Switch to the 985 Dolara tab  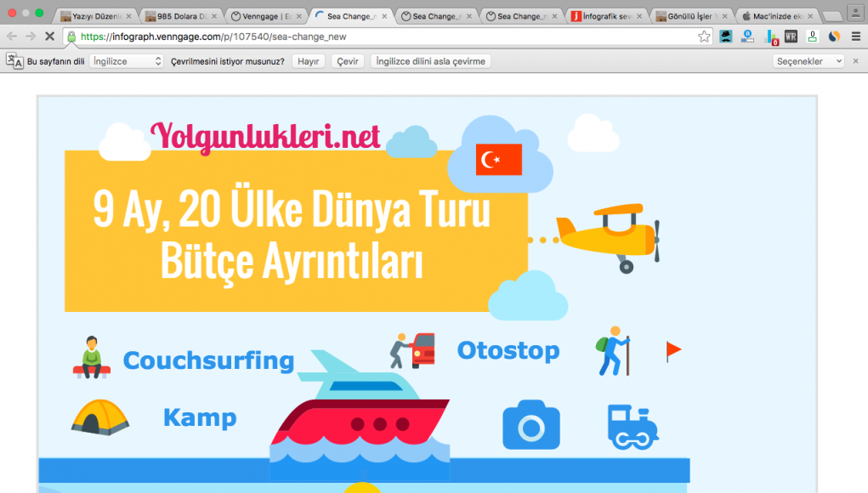click(179, 16)
